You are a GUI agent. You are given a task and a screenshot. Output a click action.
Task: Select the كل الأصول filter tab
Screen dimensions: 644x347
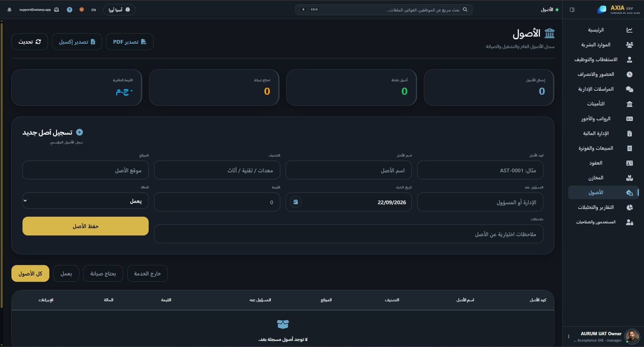click(x=30, y=274)
